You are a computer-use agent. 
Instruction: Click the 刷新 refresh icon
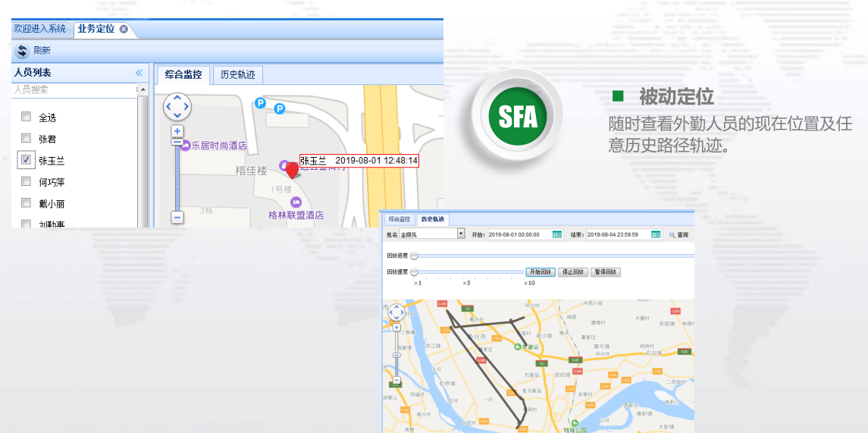[22, 51]
